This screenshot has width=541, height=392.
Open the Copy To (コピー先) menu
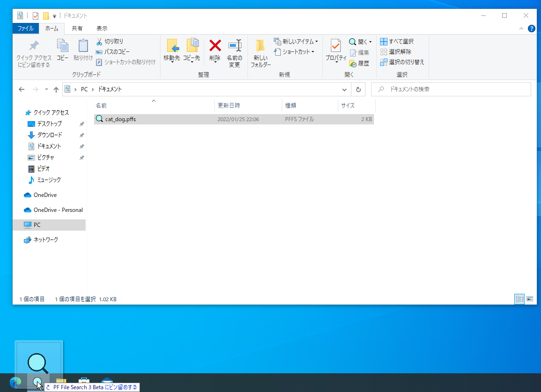coord(191,51)
